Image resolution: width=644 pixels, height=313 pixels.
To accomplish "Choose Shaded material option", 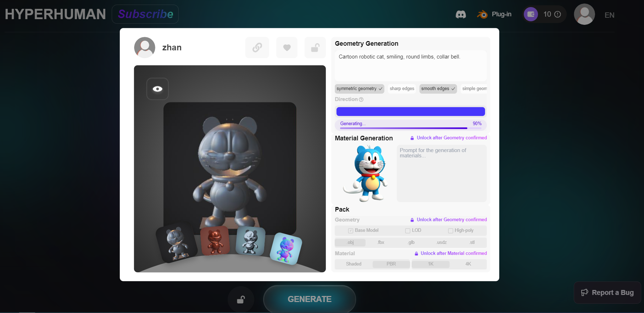I will pyautogui.click(x=354, y=264).
